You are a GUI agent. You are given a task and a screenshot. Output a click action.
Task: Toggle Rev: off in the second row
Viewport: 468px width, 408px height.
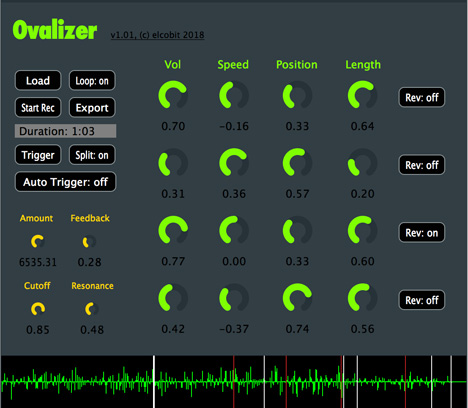[x=422, y=165]
